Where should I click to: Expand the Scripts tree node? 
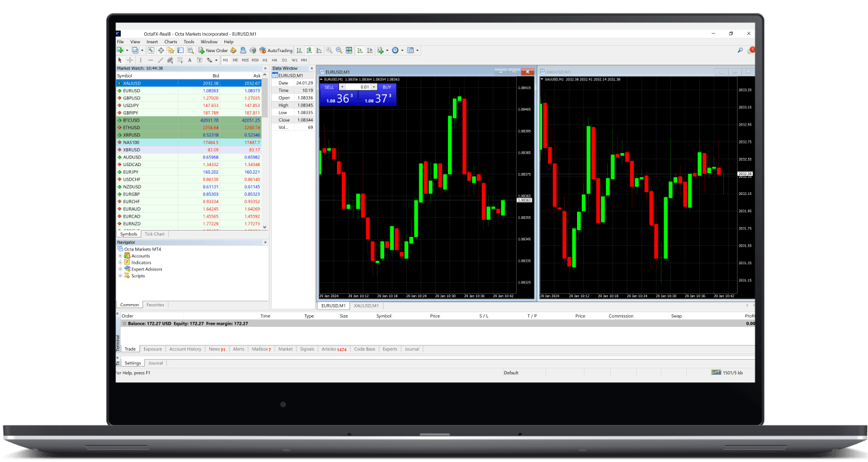[120, 276]
